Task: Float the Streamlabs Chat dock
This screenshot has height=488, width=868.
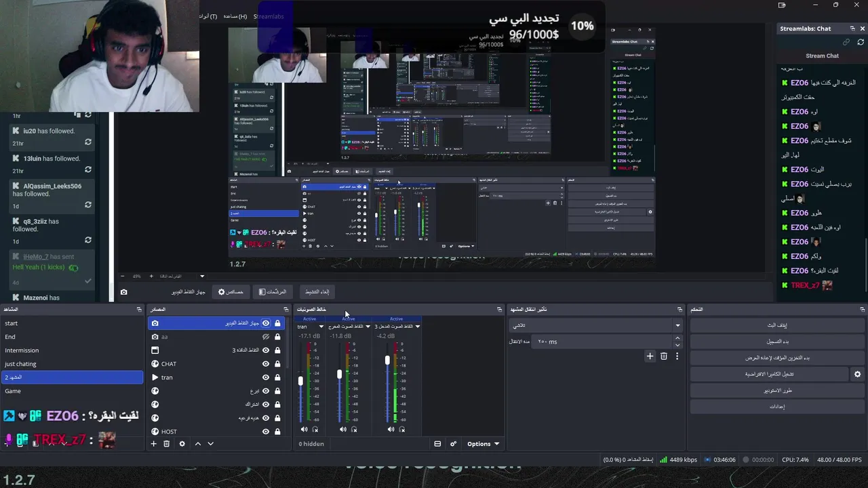Action: click(x=852, y=28)
